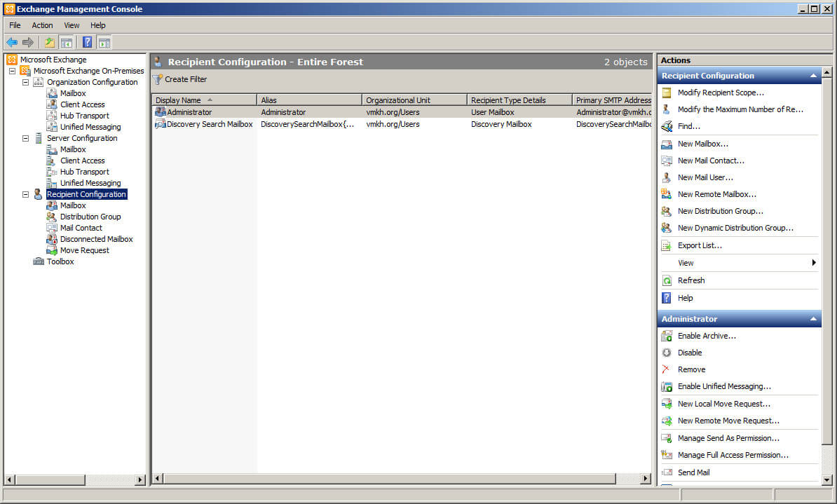Click the New Mailbox action icon
Viewport: 837px width, 504px height.
pos(666,144)
